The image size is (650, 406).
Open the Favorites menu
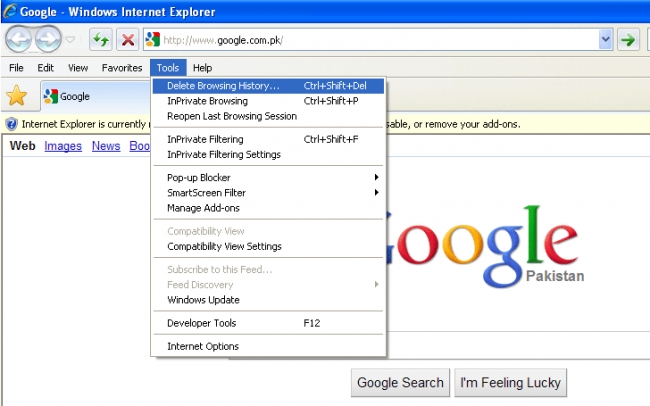pyautogui.click(x=122, y=68)
